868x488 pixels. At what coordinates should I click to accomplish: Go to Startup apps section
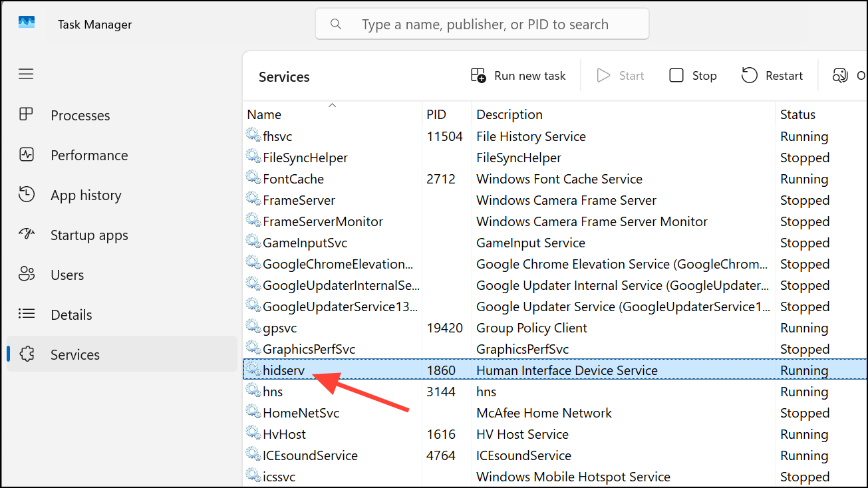click(x=89, y=235)
